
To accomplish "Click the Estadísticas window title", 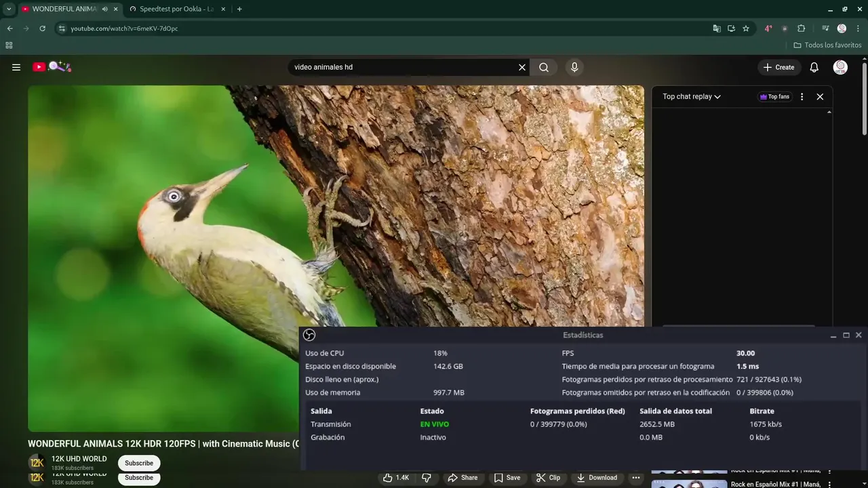I will coord(583,335).
